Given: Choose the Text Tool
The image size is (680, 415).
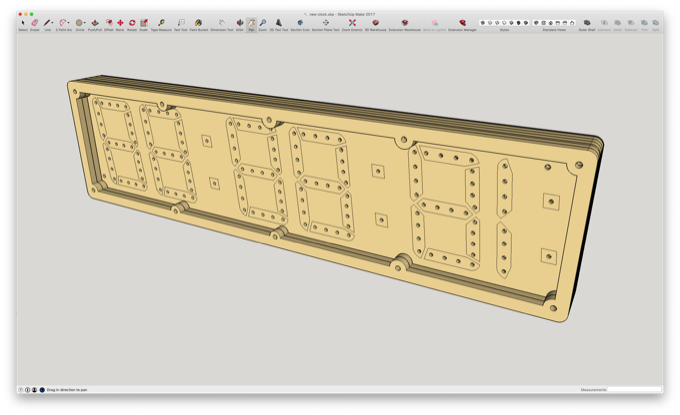Looking at the screenshot, I should [x=181, y=23].
